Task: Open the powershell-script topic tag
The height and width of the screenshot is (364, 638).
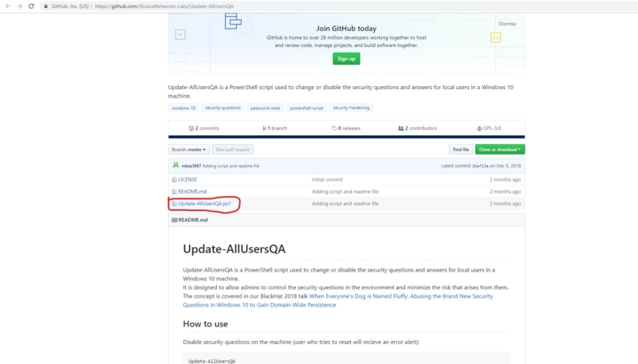Action: coord(306,108)
